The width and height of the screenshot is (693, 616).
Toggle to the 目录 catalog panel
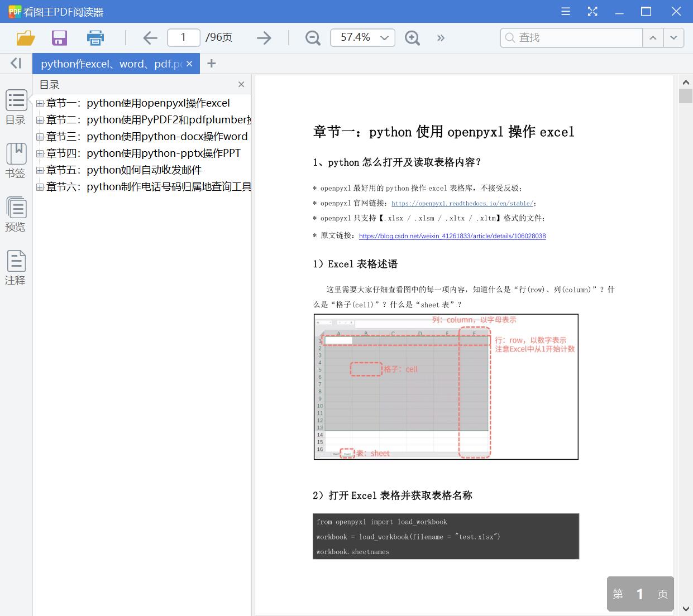pyautogui.click(x=16, y=107)
